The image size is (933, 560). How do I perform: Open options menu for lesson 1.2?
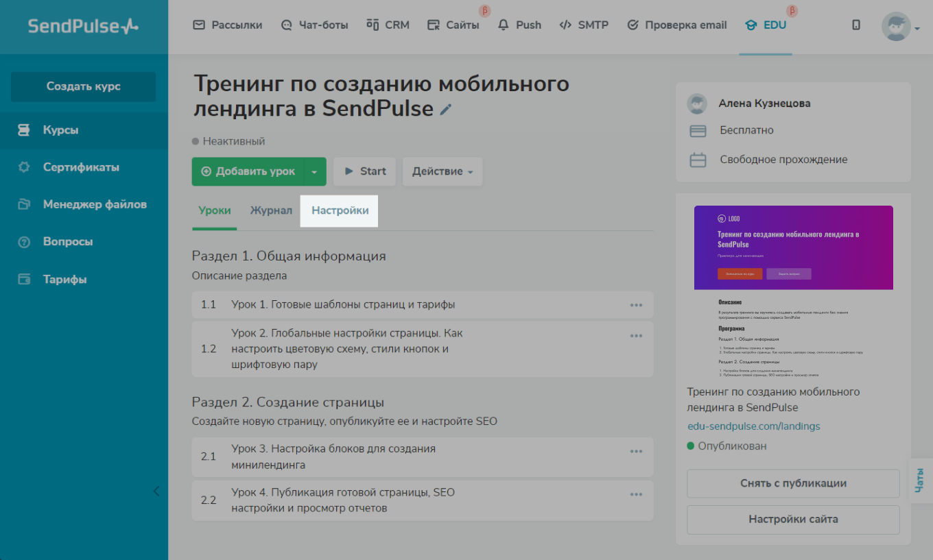pyautogui.click(x=636, y=336)
